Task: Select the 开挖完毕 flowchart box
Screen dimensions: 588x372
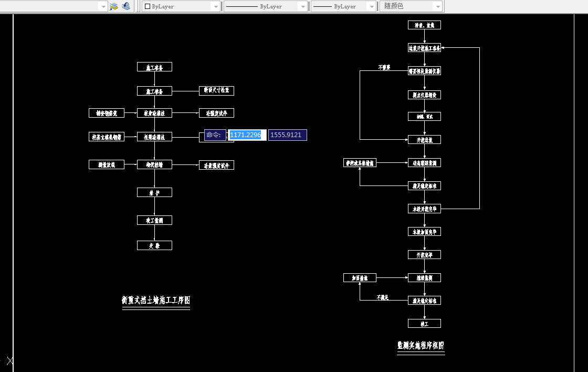Action: pyautogui.click(x=425, y=255)
